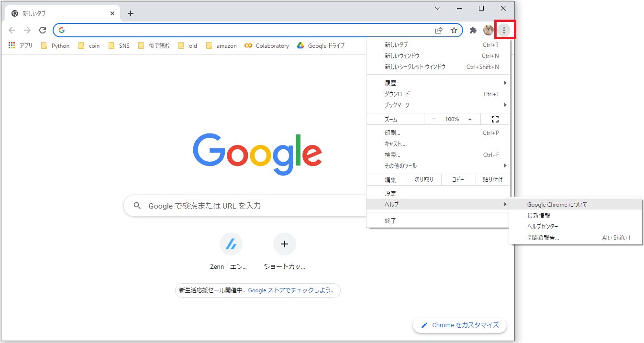644x343 pixels.
Task: Open the 後で読む bookmark folder
Action: coord(154,46)
